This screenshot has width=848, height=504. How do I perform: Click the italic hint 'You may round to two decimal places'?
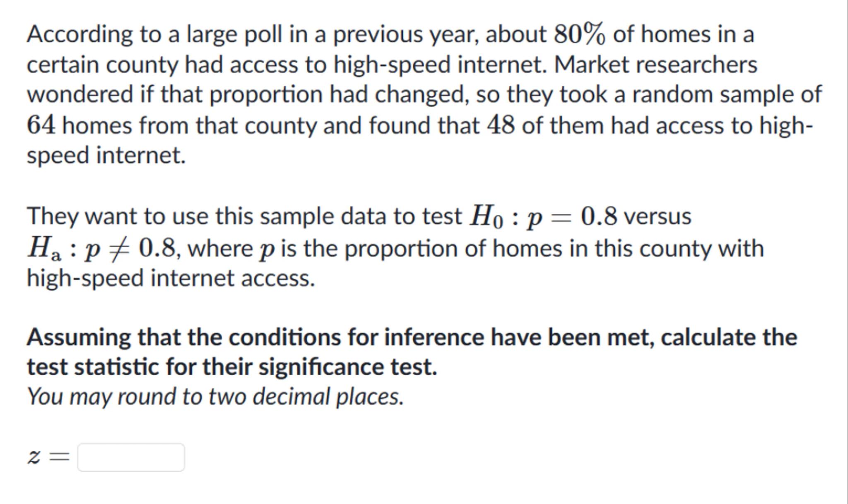[x=215, y=396]
